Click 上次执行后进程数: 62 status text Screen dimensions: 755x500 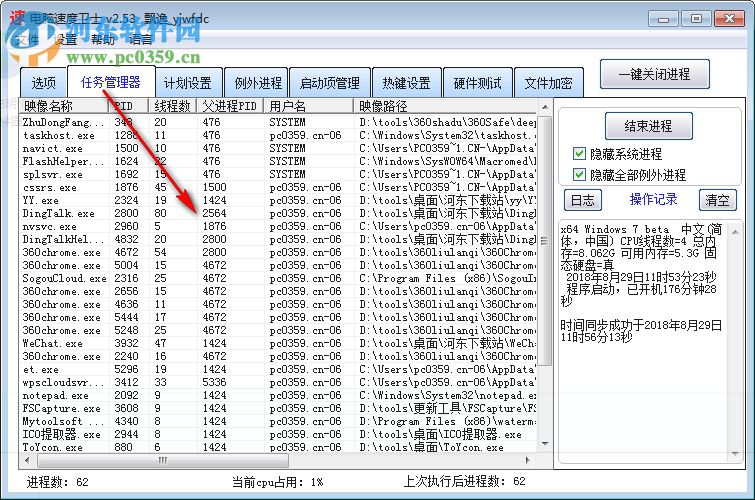[x=465, y=481]
